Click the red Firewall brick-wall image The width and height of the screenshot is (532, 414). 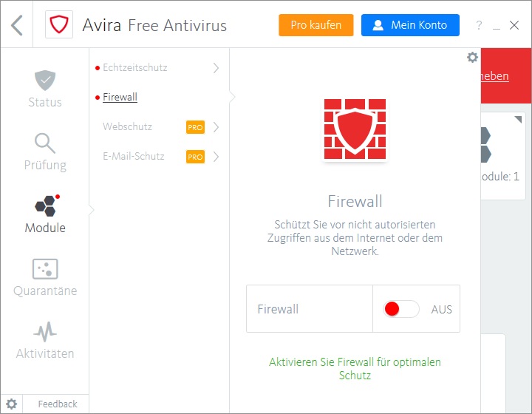pos(355,129)
